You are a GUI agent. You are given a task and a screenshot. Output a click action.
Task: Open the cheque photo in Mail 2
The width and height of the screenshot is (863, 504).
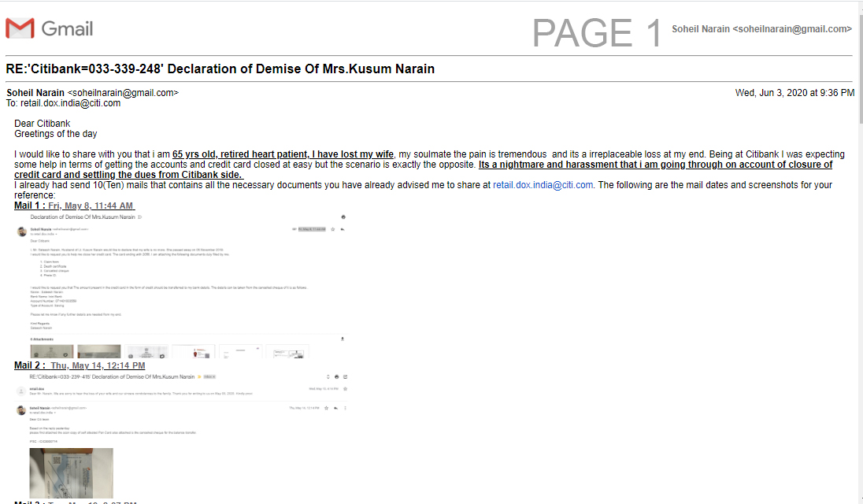tap(71, 472)
